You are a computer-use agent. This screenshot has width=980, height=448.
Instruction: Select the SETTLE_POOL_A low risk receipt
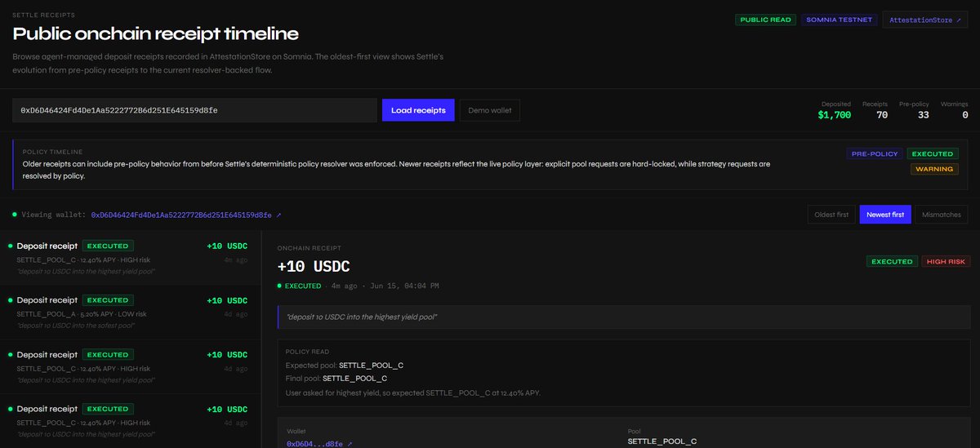[130, 312]
